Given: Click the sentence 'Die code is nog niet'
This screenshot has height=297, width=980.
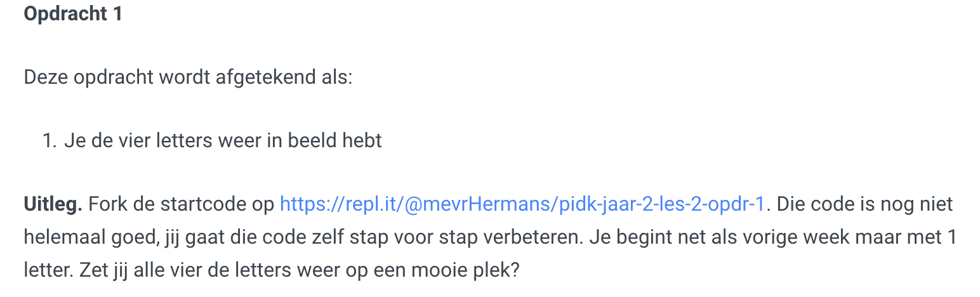Looking at the screenshot, I should [x=864, y=204].
